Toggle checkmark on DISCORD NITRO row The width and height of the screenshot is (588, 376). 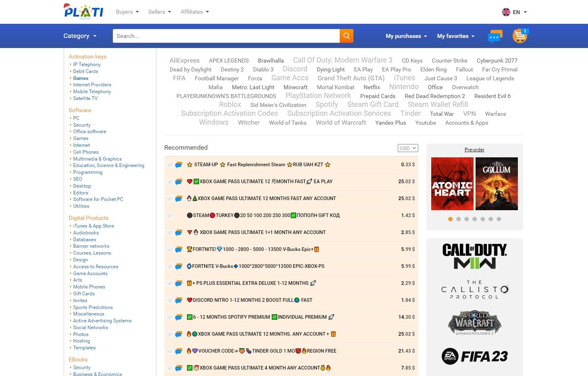[170, 300]
